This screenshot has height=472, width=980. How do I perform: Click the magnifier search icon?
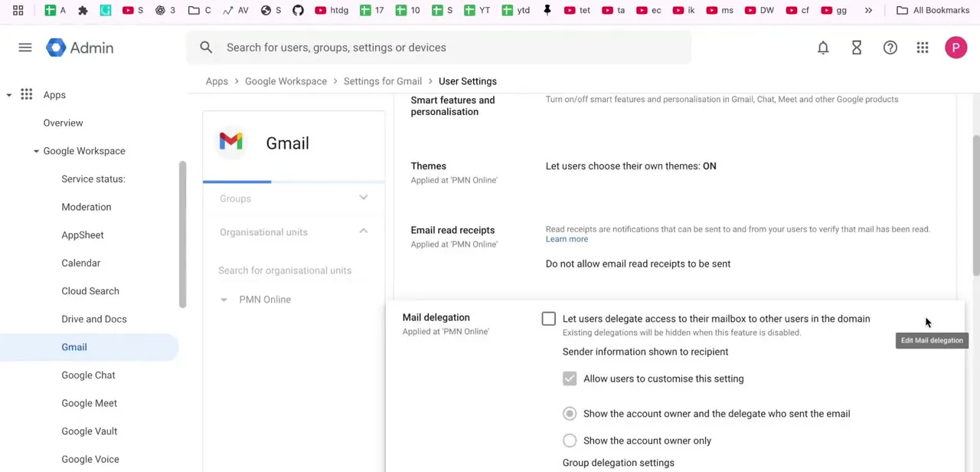[x=206, y=48]
